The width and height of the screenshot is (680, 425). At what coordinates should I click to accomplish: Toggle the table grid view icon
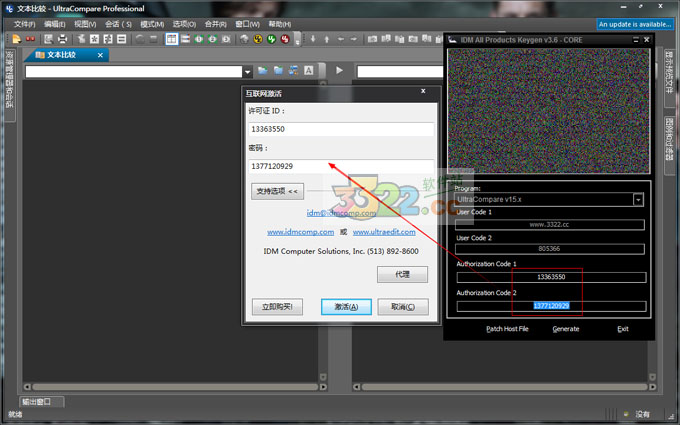click(172, 39)
